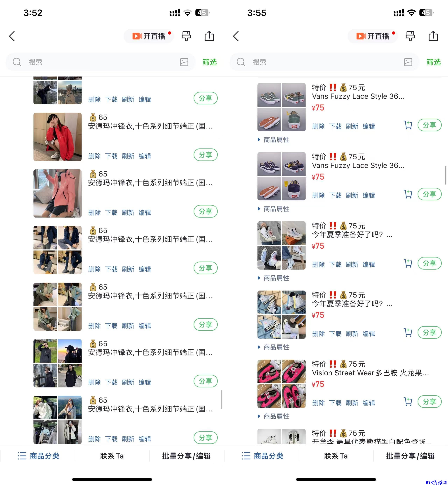Open the share upload icon on right screen

433,36
